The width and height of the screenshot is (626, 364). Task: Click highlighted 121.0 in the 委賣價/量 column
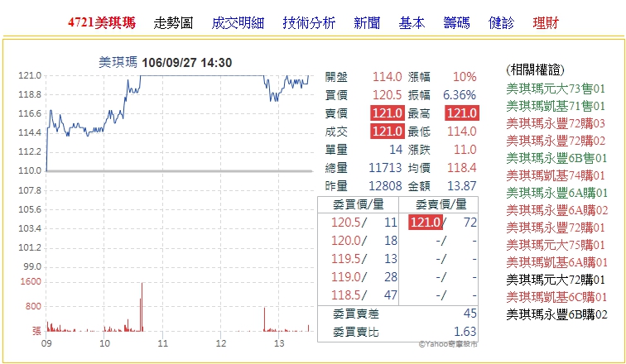point(426,223)
